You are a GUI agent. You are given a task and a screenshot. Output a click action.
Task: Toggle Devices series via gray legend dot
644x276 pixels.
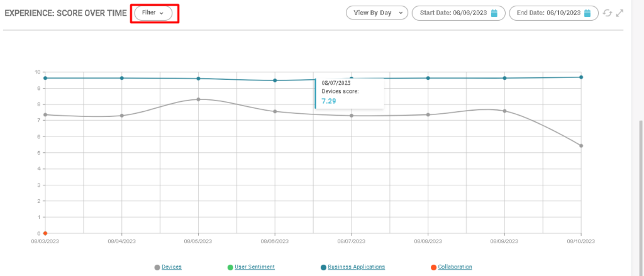[157, 267]
